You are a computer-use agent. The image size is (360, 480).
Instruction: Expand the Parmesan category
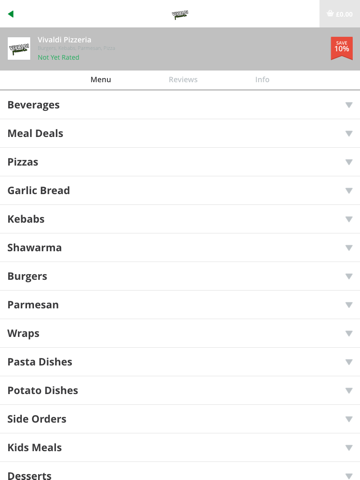(x=180, y=305)
